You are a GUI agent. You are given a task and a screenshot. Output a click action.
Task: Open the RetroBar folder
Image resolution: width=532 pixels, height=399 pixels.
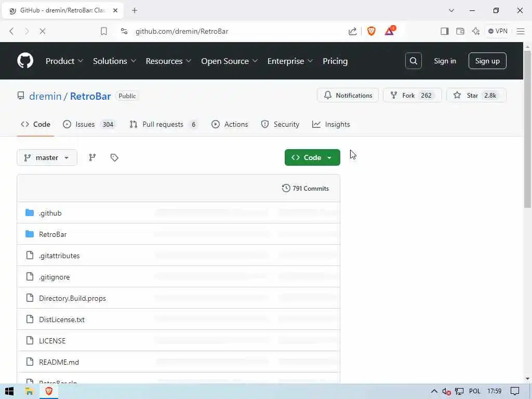coord(52,234)
